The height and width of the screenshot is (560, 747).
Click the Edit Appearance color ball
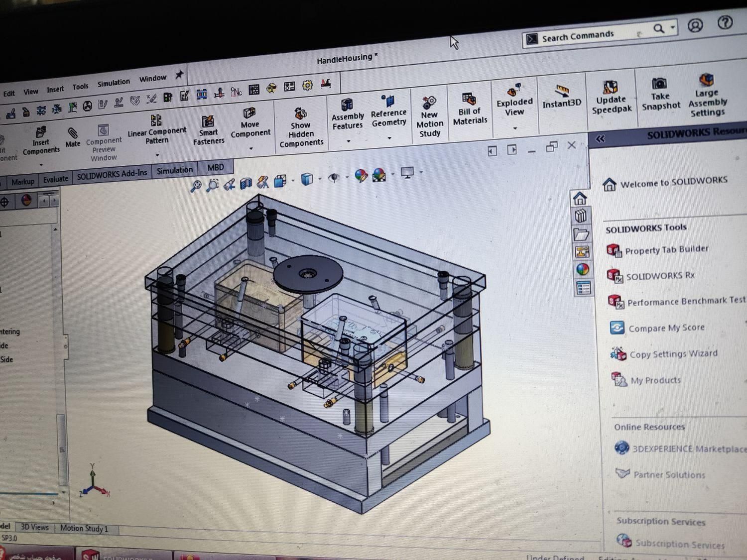(361, 176)
